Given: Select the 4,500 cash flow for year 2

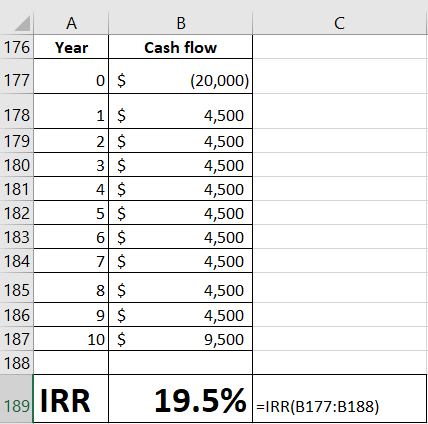Looking at the screenshot, I should point(181,141).
